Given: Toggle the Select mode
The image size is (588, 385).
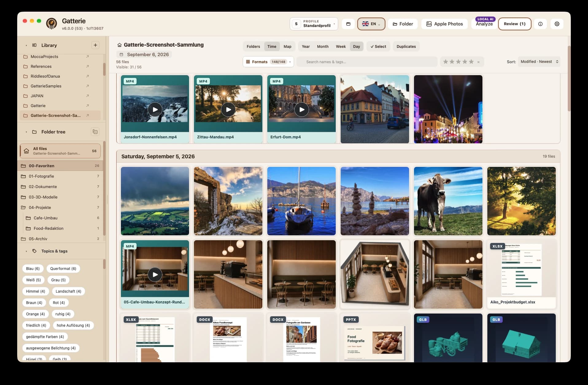Looking at the screenshot, I should pyautogui.click(x=378, y=47).
